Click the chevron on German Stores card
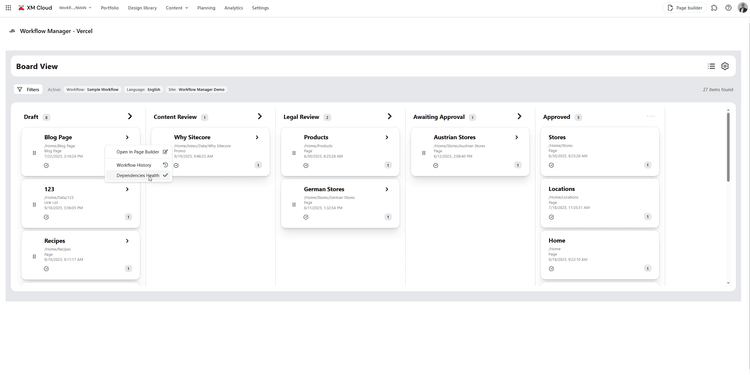The height and width of the screenshot is (375, 750). coord(387,189)
